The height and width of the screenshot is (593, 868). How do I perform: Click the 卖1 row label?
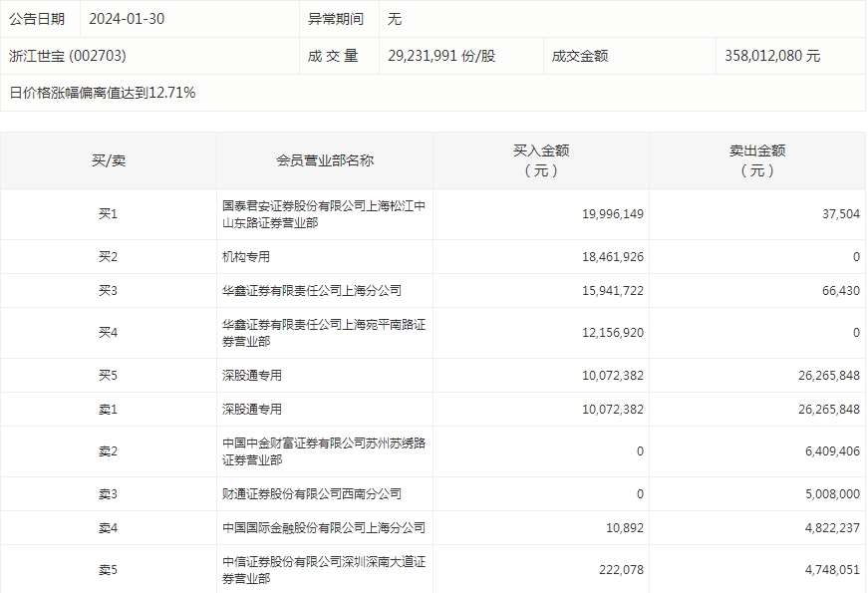click(x=109, y=410)
